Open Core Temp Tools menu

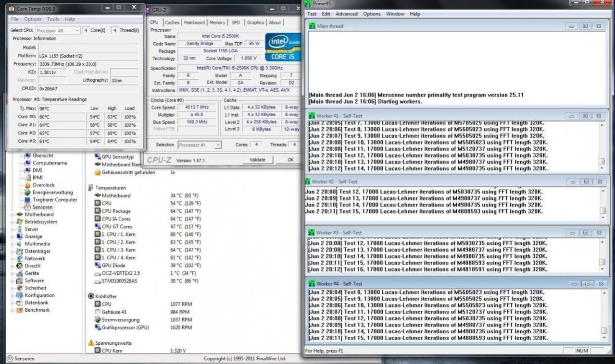(53, 19)
